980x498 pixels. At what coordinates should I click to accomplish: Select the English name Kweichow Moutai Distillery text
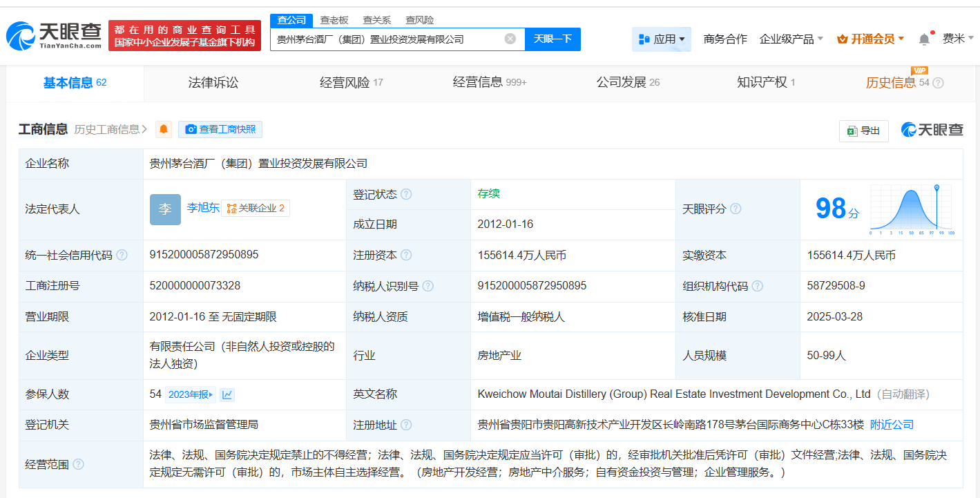tap(674, 394)
